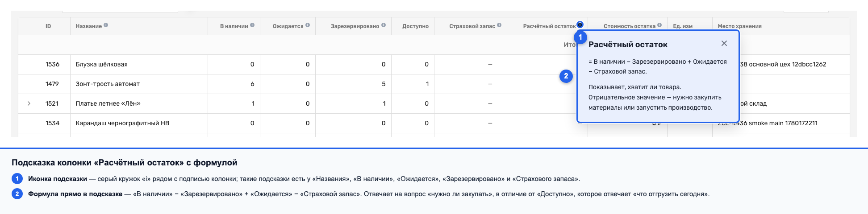Click «Ожидается» value 0 for Карандаш чернографитный

click(x=308, y=123)
